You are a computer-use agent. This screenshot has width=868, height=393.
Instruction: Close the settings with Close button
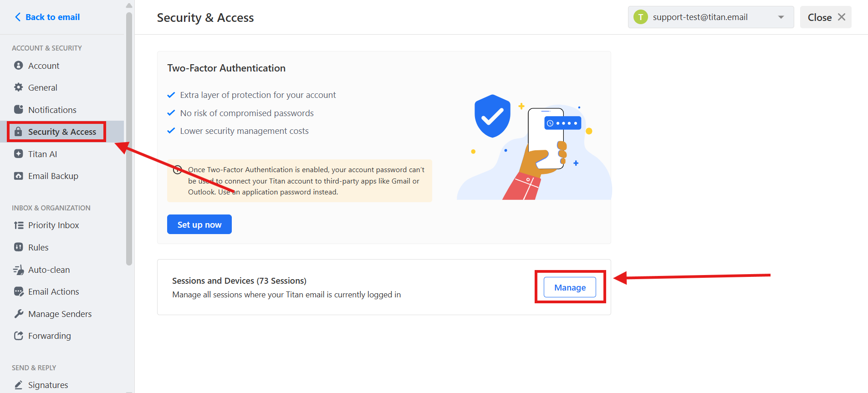point(826,17)
